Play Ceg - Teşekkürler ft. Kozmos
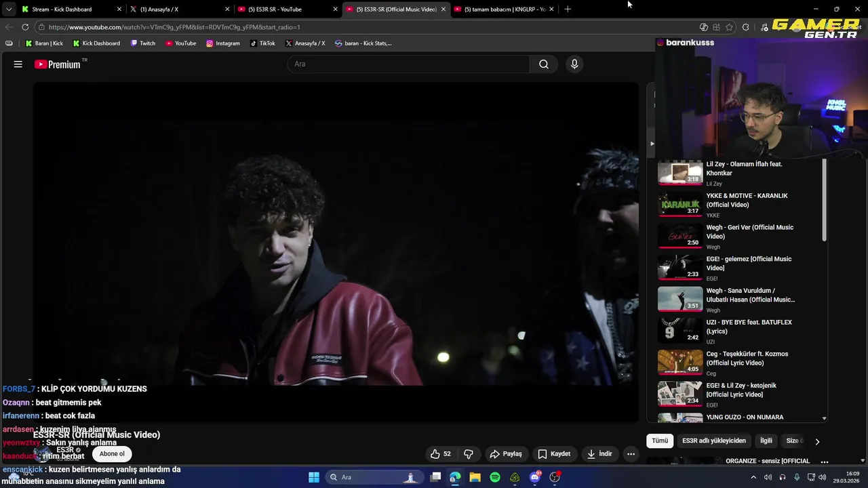 pos(739,363)
